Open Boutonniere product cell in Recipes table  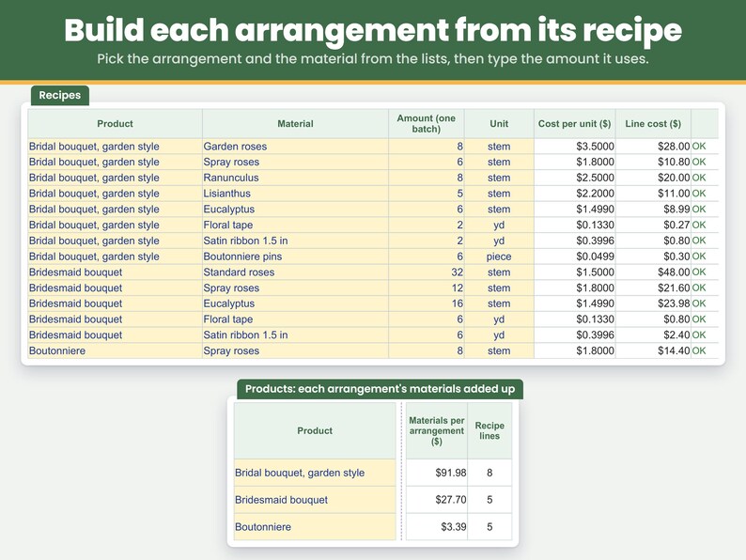pyautogui.click(x=116, y=350)
